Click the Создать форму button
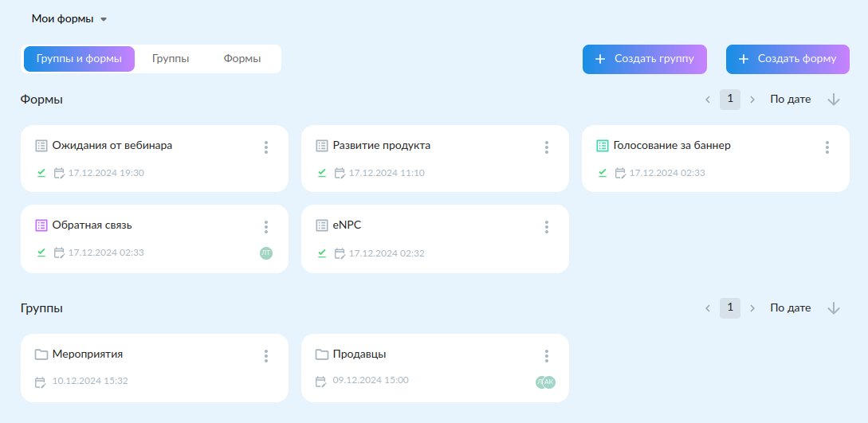The width and height of the screenshot is (868, 423). click(787, 59)
